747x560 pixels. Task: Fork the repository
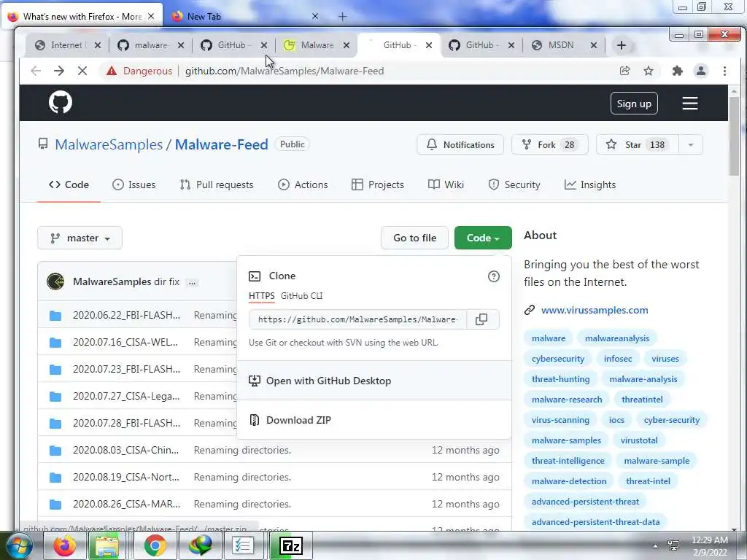point(550,145)
